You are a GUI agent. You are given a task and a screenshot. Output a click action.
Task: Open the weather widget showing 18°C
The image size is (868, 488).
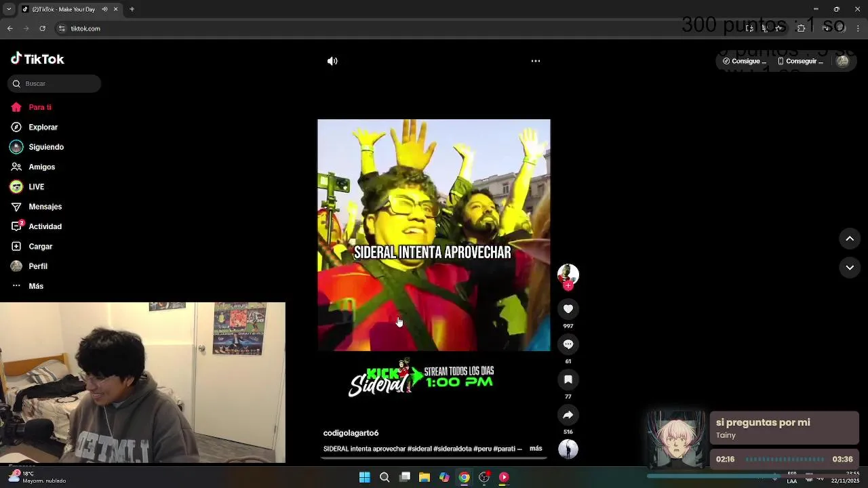[x=37, y=477]
